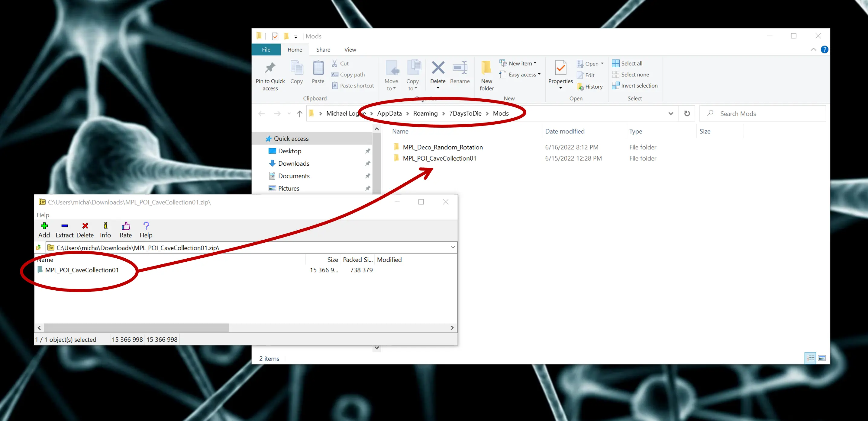Collapse the ribbon with the chevron

813,49
